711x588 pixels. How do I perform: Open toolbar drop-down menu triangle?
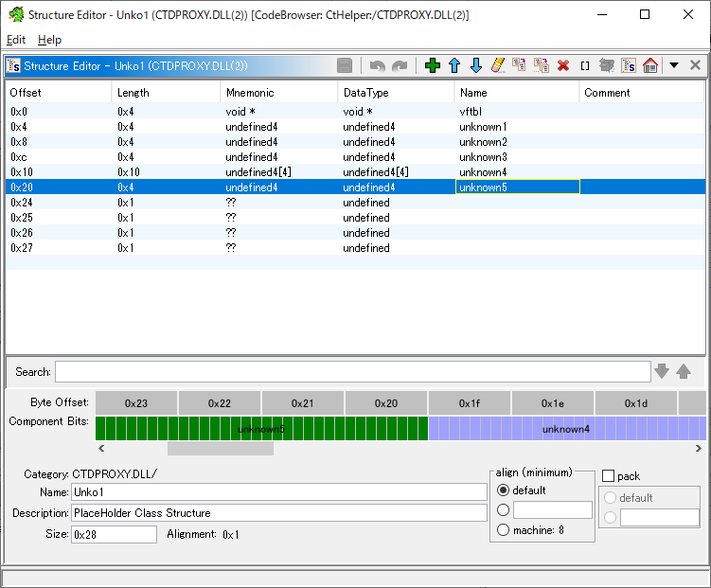(674, 65)
